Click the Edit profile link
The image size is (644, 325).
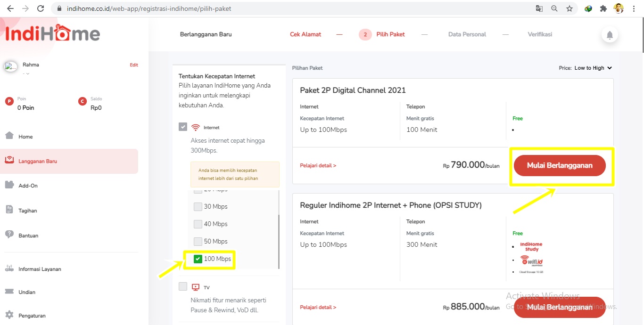coord(134,65)
